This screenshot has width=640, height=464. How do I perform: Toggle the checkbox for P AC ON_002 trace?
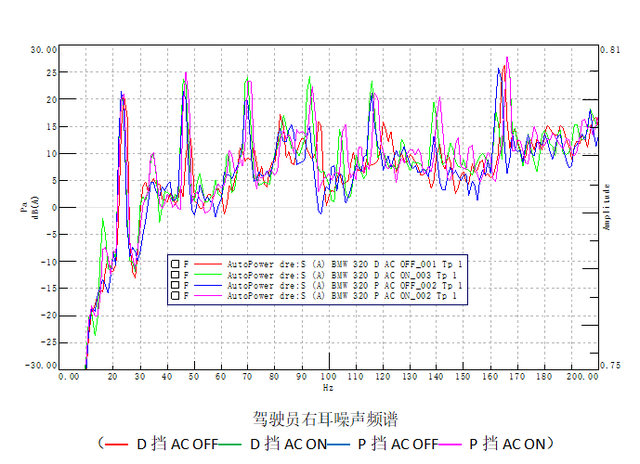point(174,296)
